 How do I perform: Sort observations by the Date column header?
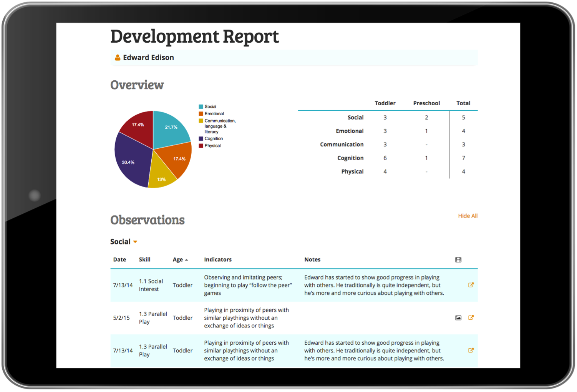click(x=119, y=259)
